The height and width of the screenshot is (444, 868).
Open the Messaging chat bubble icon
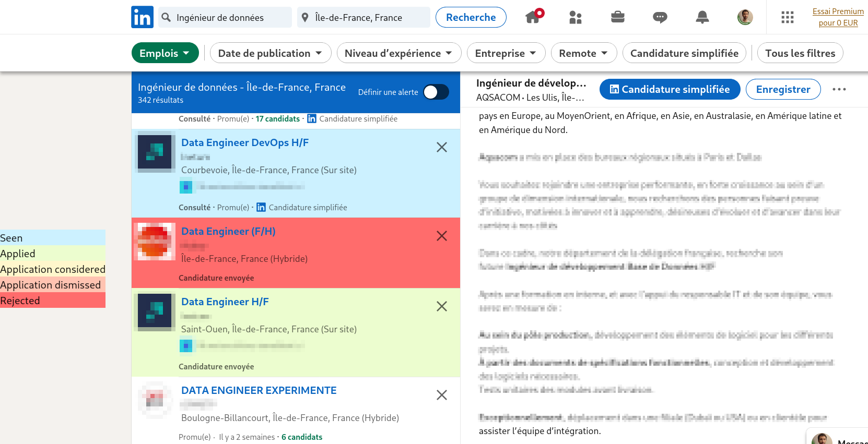tap(660, 17)
